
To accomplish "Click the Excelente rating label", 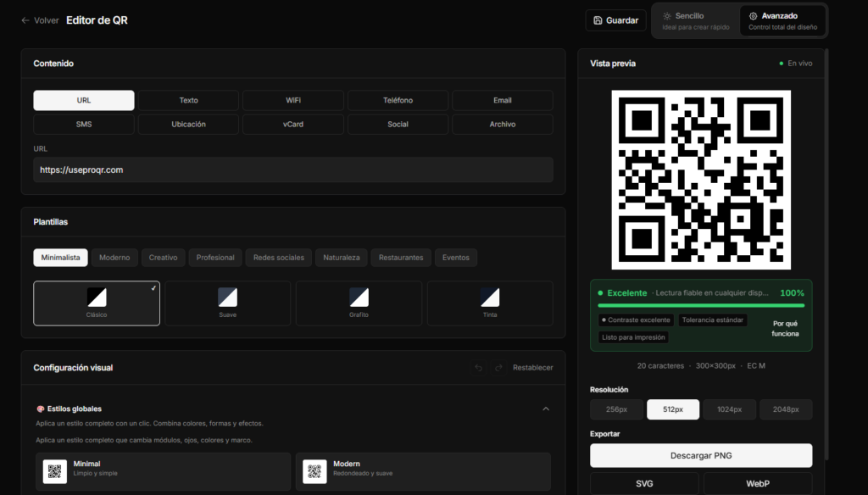I will [626, 293].
